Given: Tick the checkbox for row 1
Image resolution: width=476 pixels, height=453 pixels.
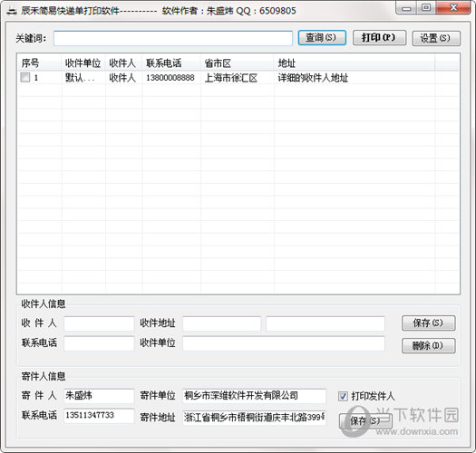Looking at the screenshot, I should [24, 77].
